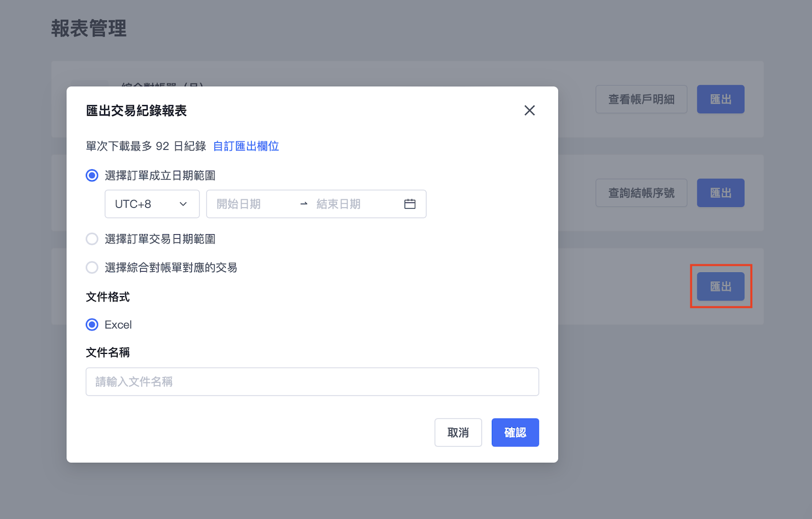Viewport: 812px width, 519px height.
Task: Click the 匯出 button next to 查詢結帳序號
Action: pos(720,192)
